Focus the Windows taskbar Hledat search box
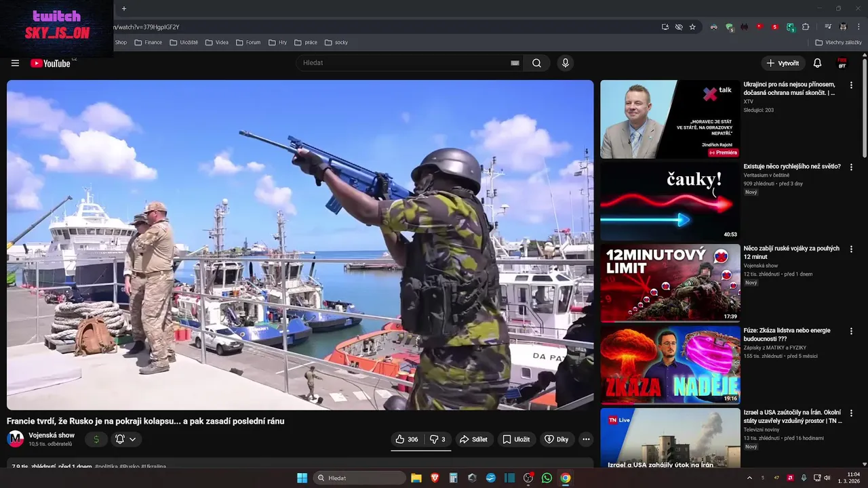This screenshot has width=868, height=488. coord(359,478)
